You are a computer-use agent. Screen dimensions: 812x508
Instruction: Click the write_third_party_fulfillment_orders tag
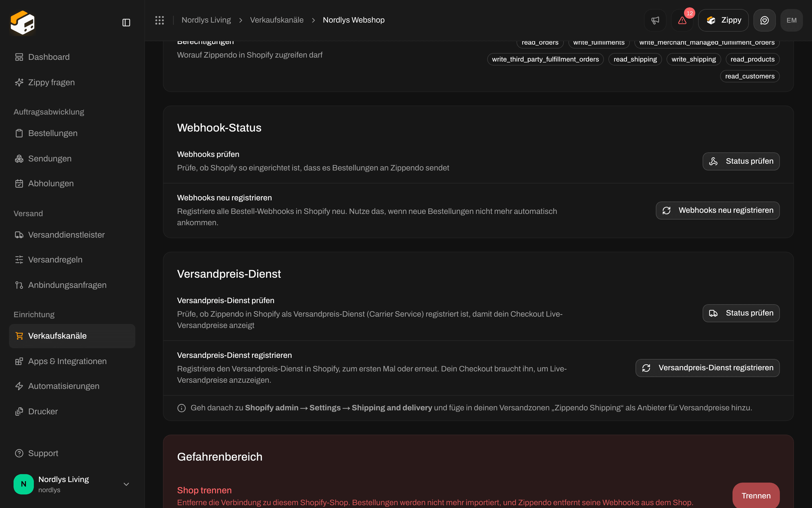pyautogui.click(x=545, y=59)
